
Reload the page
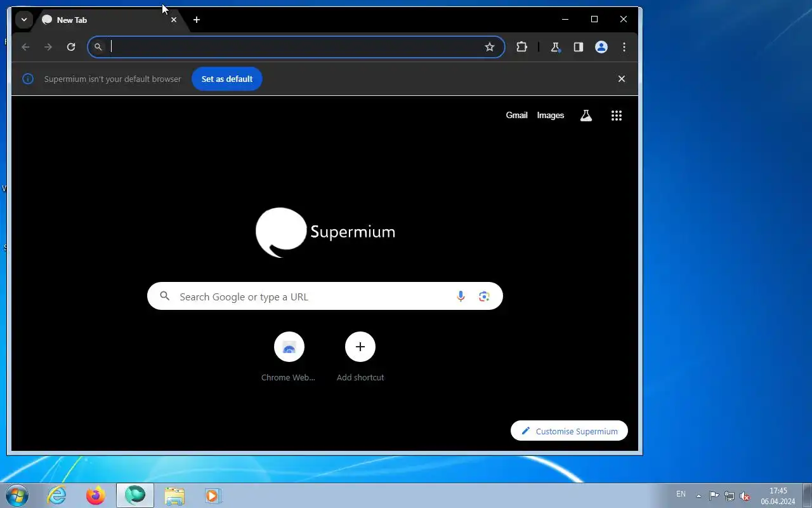(71, 47)
